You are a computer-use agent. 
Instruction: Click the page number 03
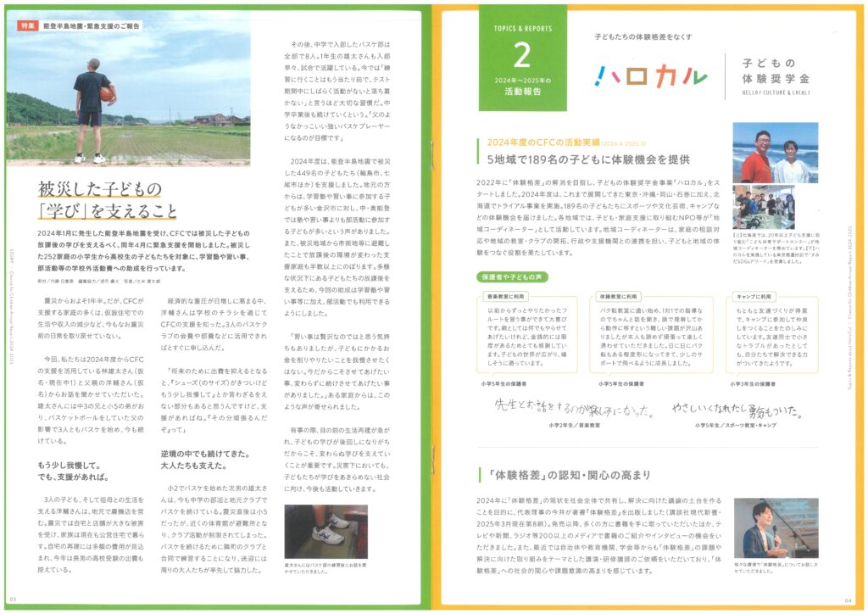pos(14,600)
